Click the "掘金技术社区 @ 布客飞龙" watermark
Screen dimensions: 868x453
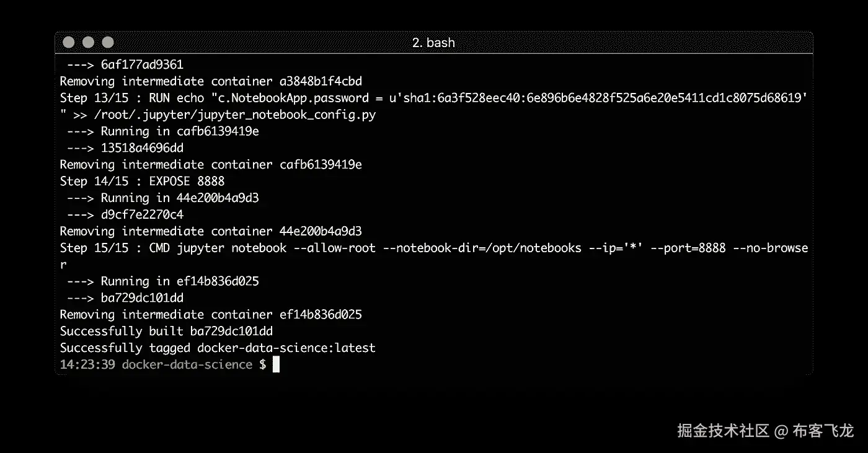click(x=765, y=431)
